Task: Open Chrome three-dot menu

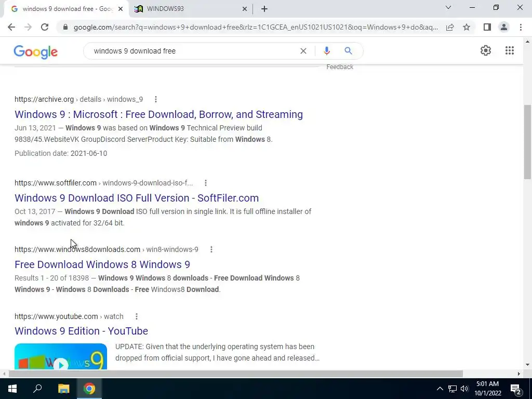Action: [521, 27]
